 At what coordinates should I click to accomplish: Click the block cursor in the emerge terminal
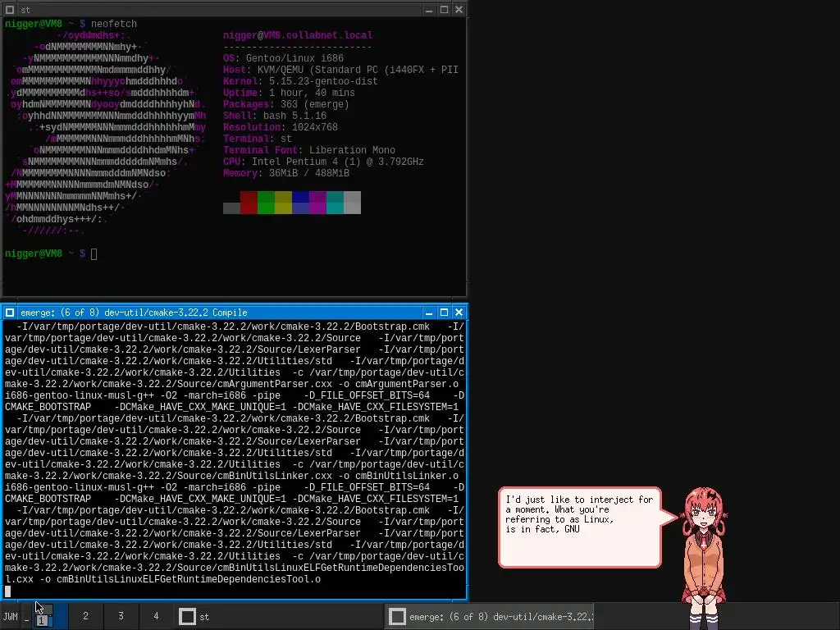pyautogui.click(x=7, y=591)
